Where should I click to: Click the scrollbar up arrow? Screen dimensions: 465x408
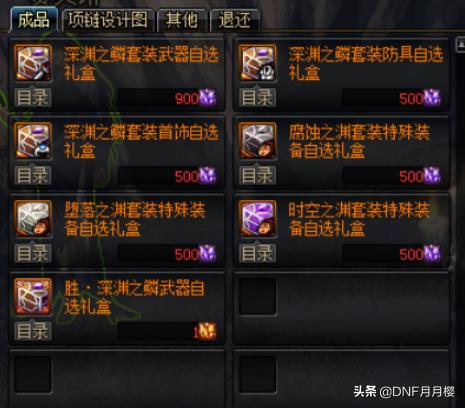pyautogui.click(x=460, y=44)
